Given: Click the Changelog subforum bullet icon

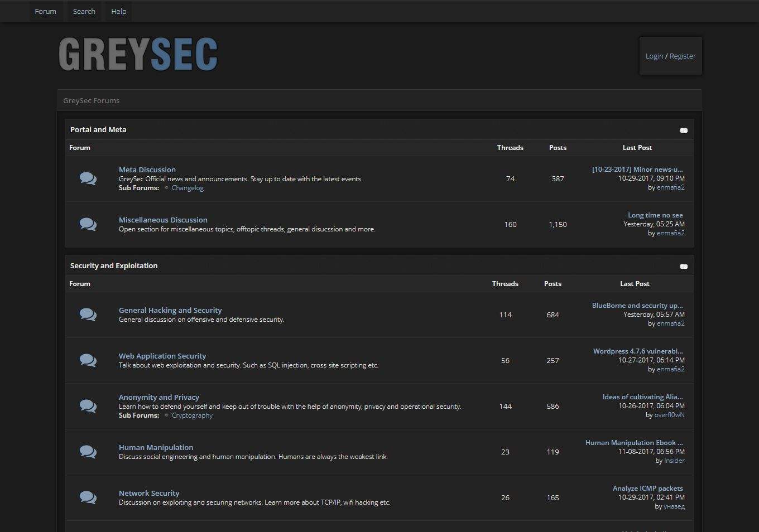Looking at the screenshot, I should click(x=166, y=188).
